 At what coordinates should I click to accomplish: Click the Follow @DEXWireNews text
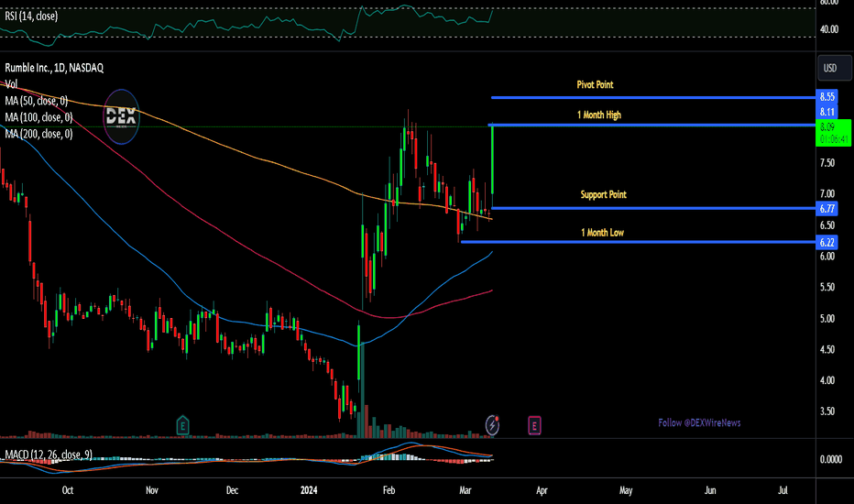[699, 422]
